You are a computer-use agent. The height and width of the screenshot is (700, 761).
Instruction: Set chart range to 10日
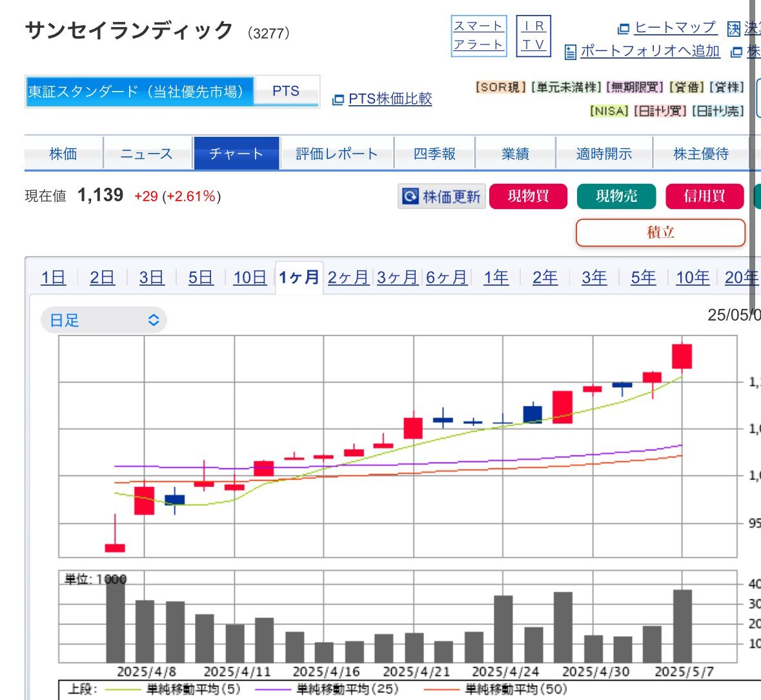pos(250,277)
